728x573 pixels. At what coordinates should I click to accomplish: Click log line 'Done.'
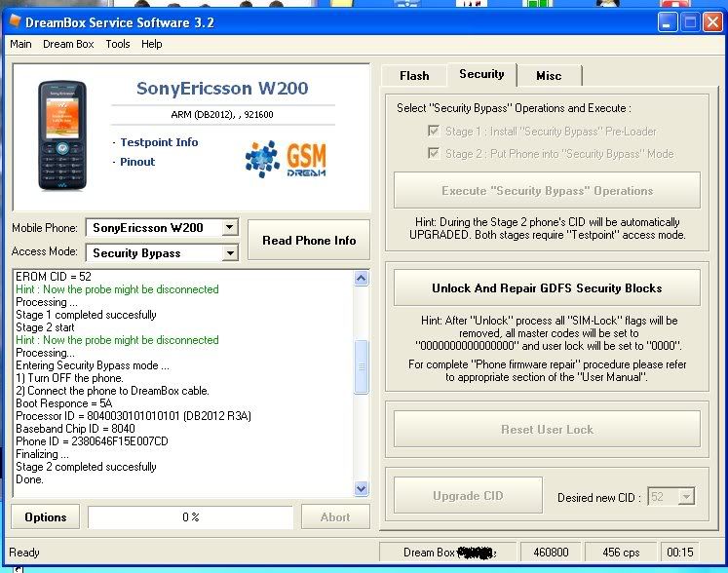point(29,479)
